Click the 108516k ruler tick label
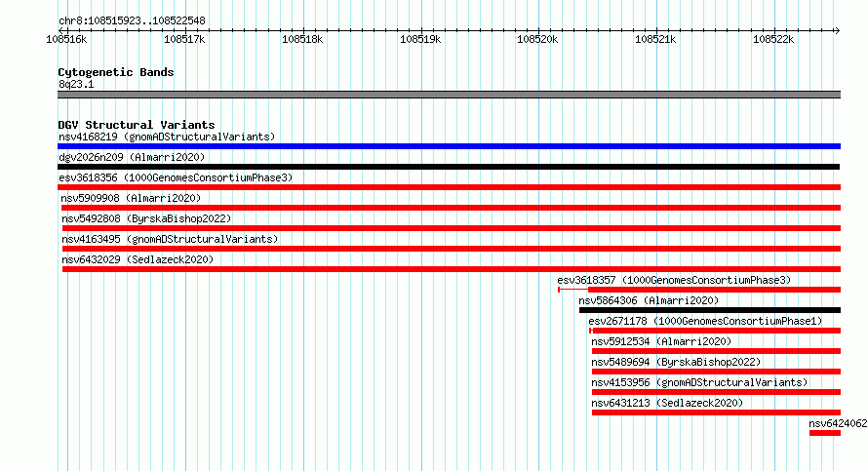The image size is (868, 471). (66, 39)
